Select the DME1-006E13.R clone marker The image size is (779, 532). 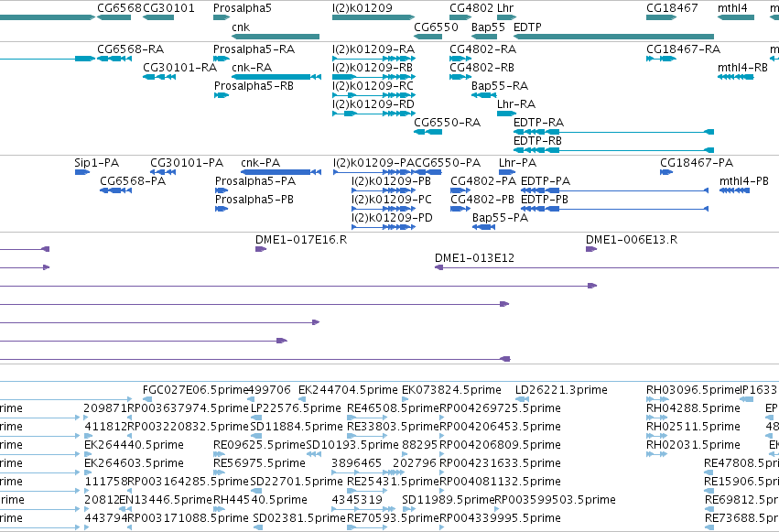pyautogui.click(x=591, y=249)
